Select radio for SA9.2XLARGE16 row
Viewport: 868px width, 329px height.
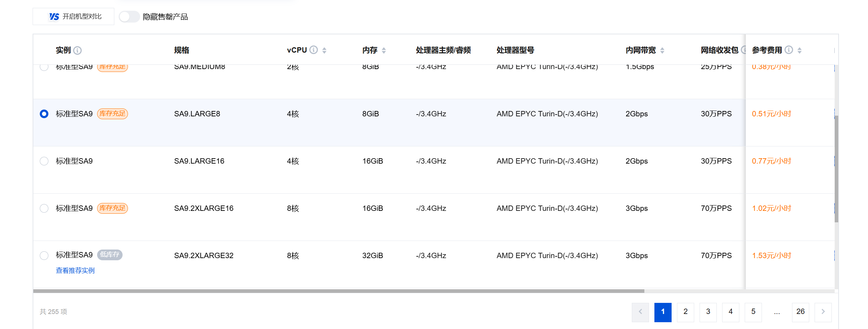[44, 208]
